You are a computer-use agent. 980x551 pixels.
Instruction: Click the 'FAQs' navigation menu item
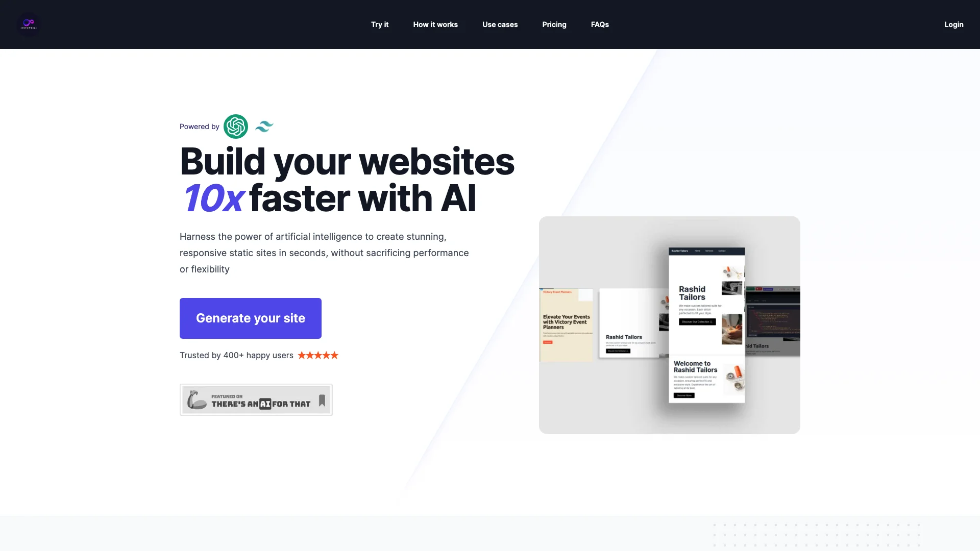tap(600, 24)
